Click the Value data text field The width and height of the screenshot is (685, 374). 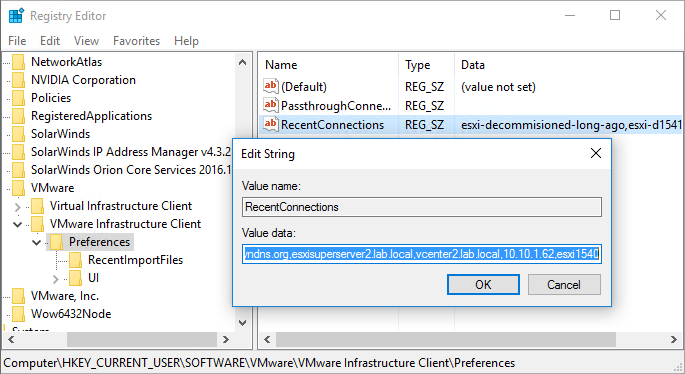click(422, 254)
